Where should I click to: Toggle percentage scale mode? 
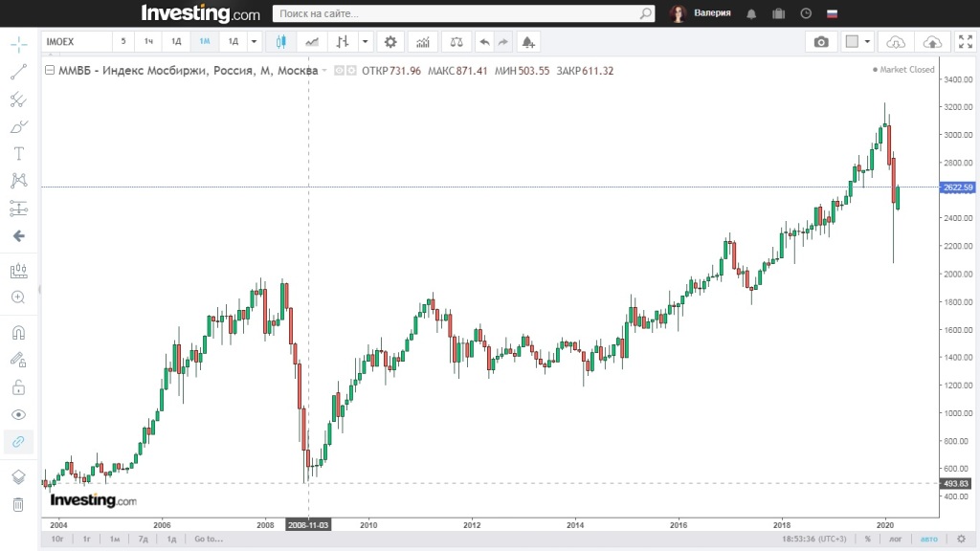(x=868, y=540)
